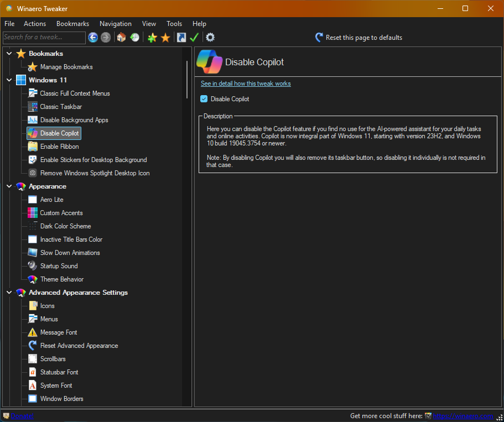Go back with the blue arrow button
This screenshot has width=504, height=422.
pyautogui.click(x=93, y=38)
